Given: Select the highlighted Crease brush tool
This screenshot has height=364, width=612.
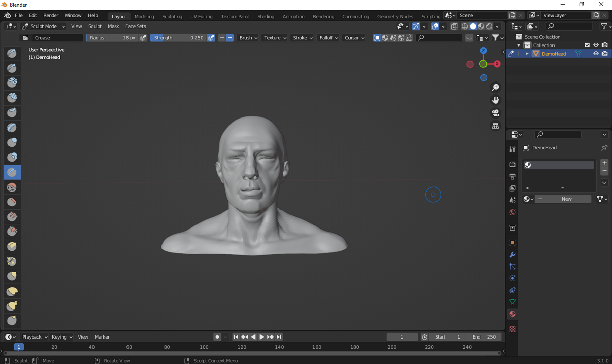Looking at the screenshot, I should pos(12,172).
